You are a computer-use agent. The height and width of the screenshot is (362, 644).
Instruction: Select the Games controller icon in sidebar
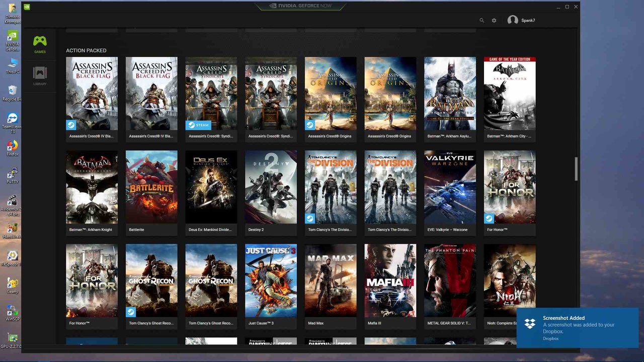click(40, 42)
